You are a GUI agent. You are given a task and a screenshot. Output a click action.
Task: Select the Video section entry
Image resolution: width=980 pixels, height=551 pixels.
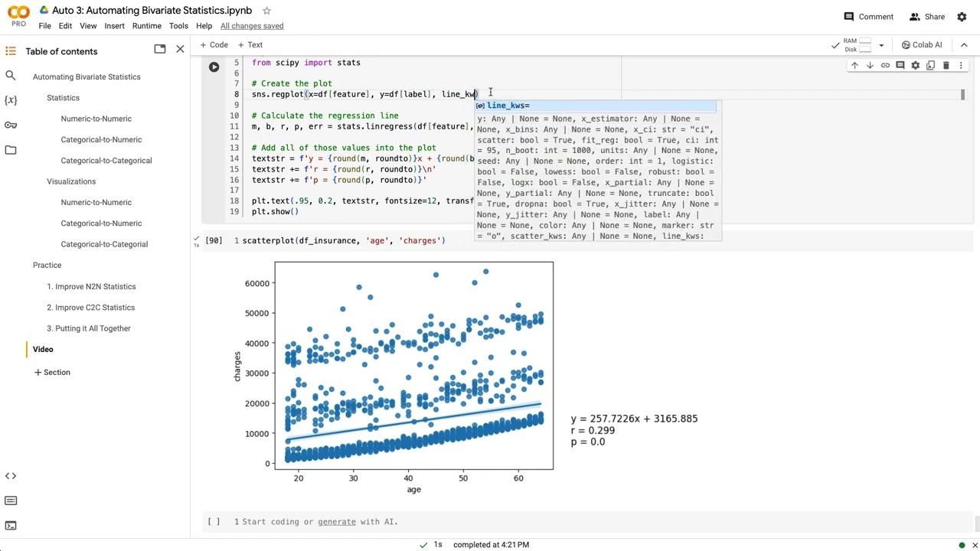coord(43,349)
